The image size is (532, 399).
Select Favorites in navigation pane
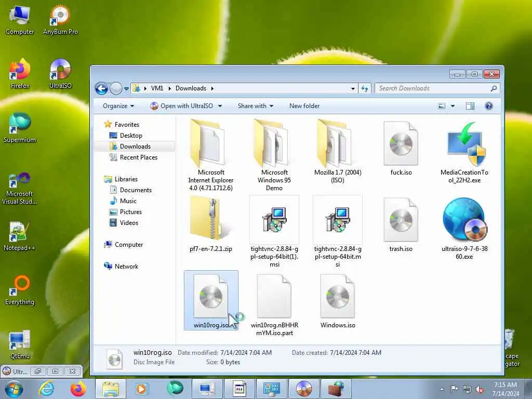tap(127, 125)
